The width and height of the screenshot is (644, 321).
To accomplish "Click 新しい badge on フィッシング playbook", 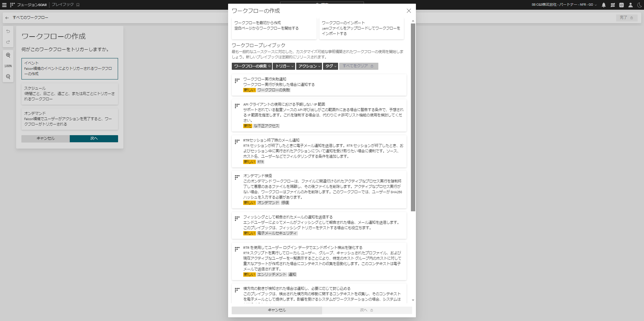I will tap(250, 233).
